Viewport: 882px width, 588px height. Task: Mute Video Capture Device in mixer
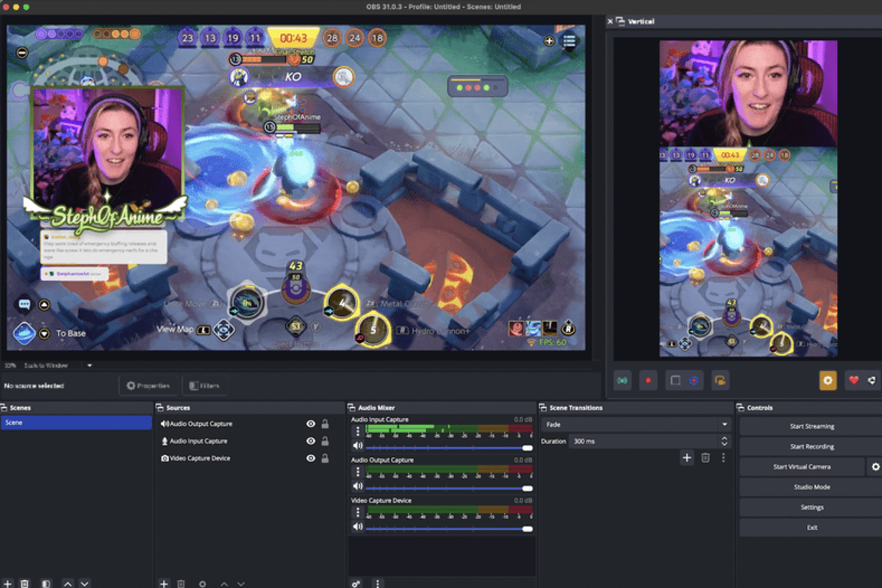pyautogui.click(x=358, y=527)
